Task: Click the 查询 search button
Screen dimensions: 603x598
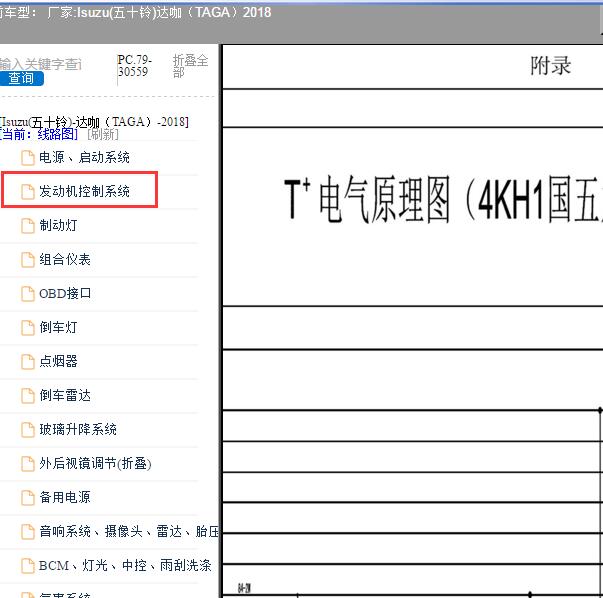Action: pyautogui.click(x=21, y=78)
